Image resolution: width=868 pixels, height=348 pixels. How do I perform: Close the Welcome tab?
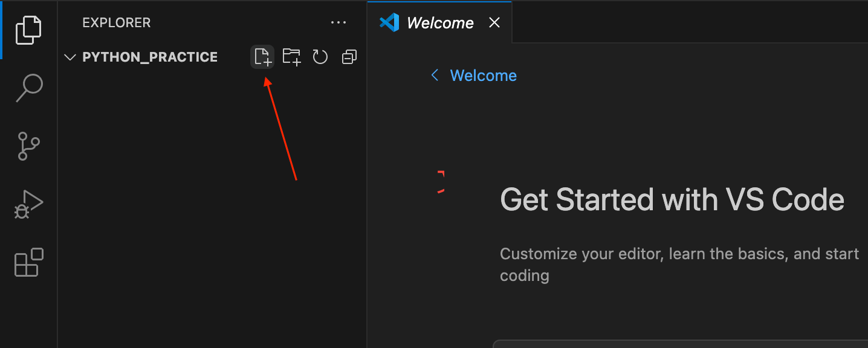[494, 23]
